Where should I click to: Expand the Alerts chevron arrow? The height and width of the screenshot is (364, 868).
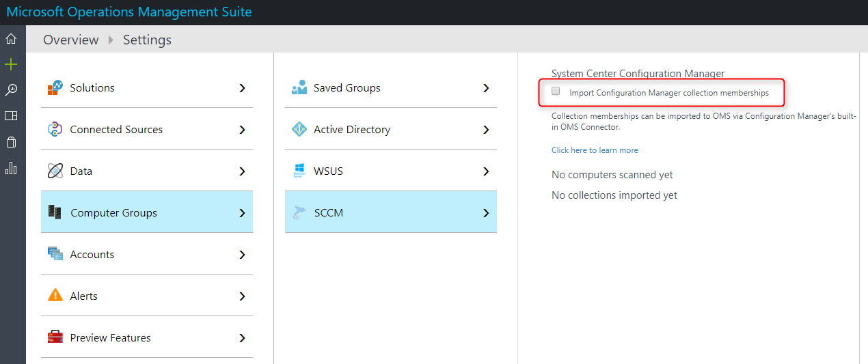click(242, 296)
